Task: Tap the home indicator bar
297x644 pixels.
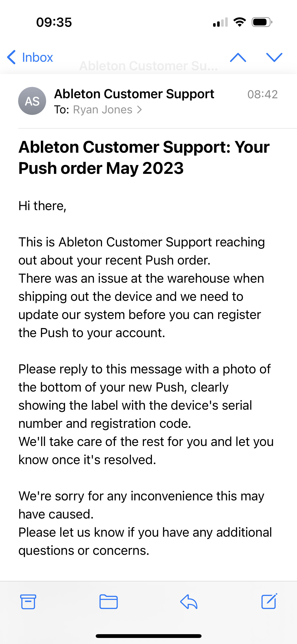Action: [148, 636]
